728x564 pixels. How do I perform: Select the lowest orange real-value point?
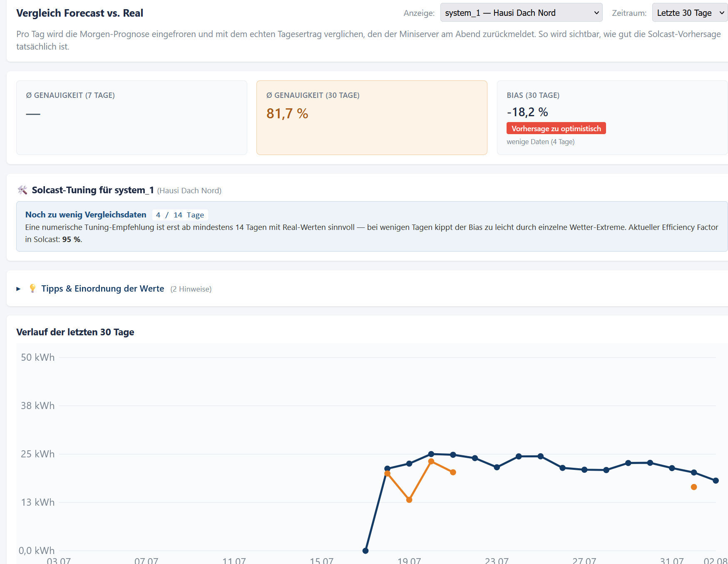[409, 499]
